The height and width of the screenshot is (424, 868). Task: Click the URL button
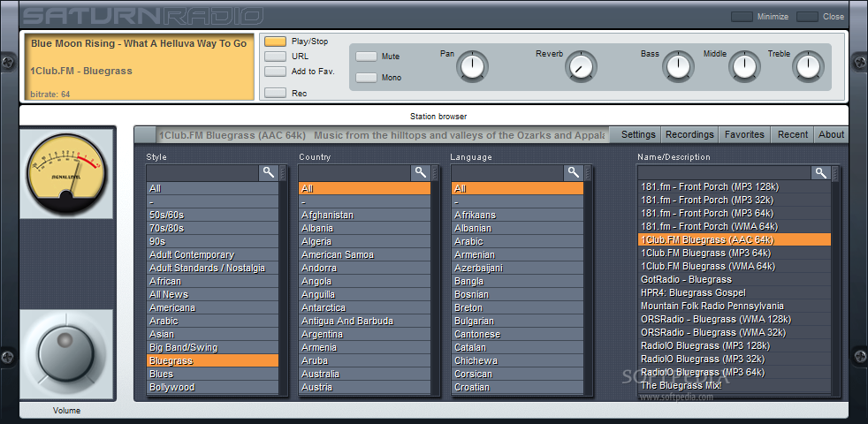pyautogui.click(x=275, y=57)
